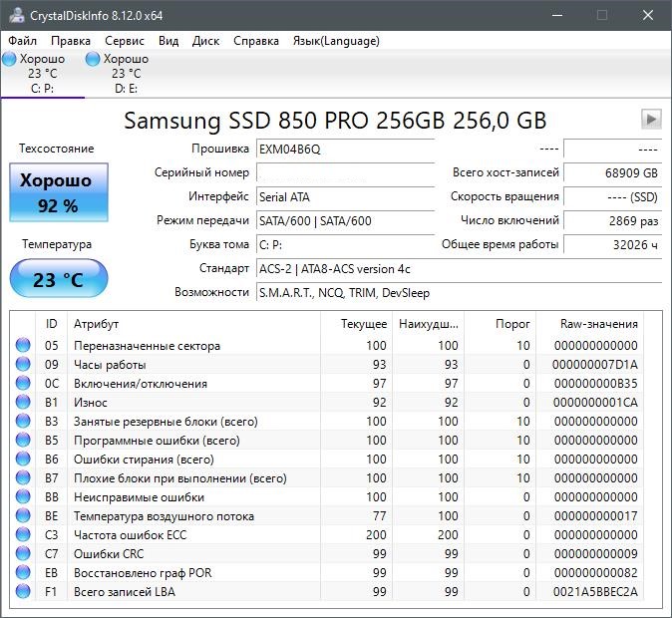Open the Язык(Language) menu

(x=336, y=41)
